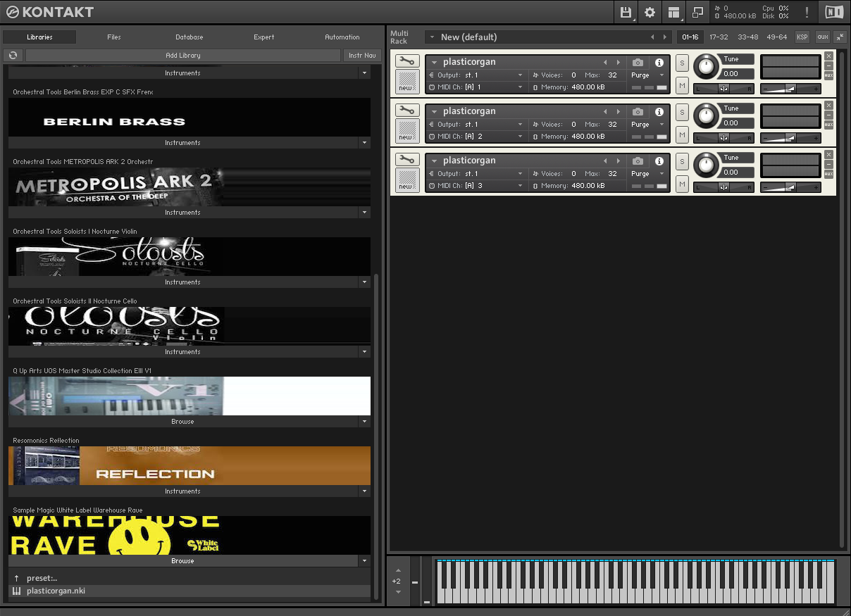
Task: Toggle the aux sends in the rack header
Action: 822,37
